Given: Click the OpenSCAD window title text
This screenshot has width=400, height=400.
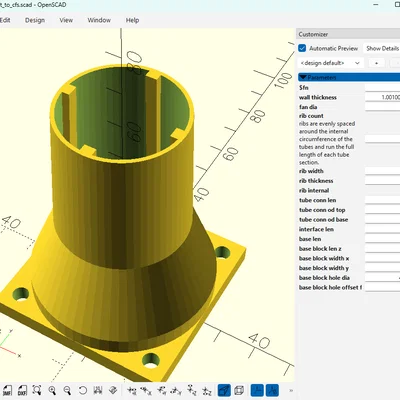Looking at the screenshot, I should click(33, 5).
